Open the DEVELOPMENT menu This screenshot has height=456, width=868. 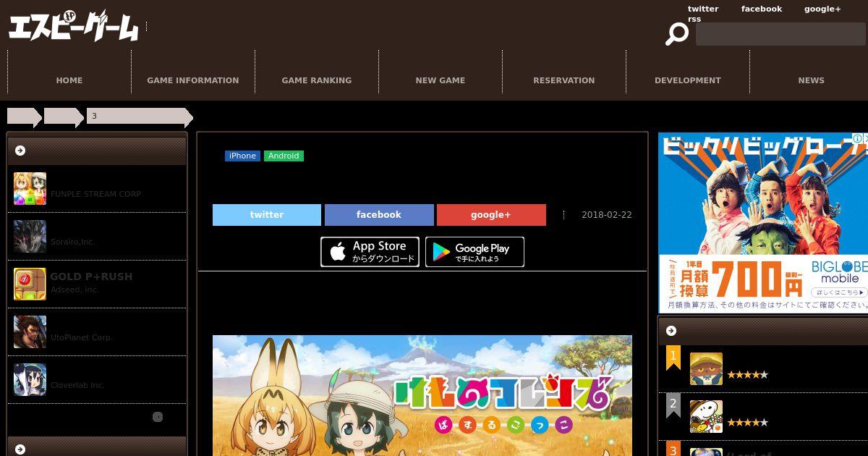tap(688, 80)
